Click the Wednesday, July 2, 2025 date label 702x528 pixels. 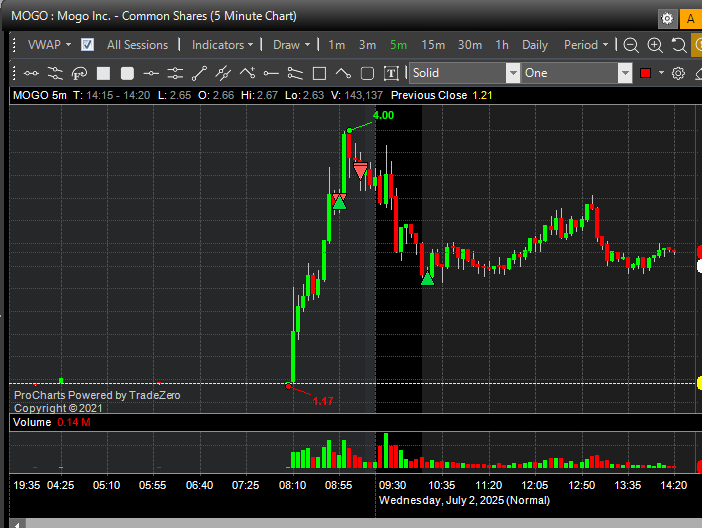(464, 500)
